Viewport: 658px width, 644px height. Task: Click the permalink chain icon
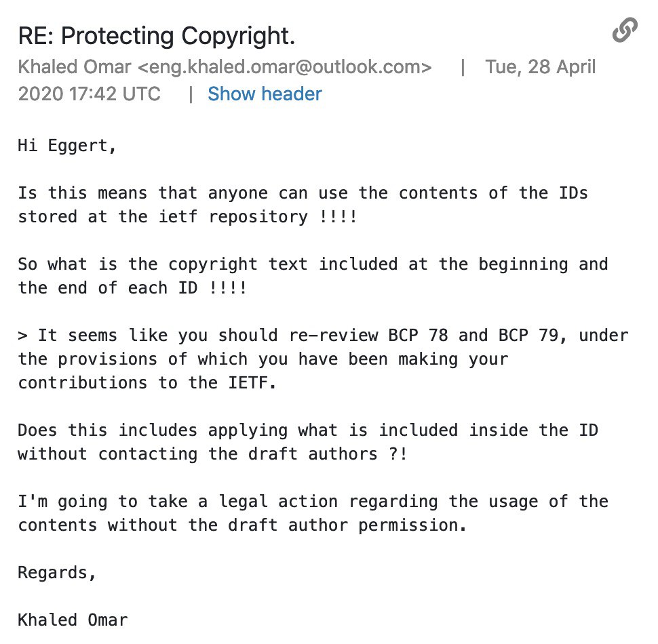[x=624, y=31]
